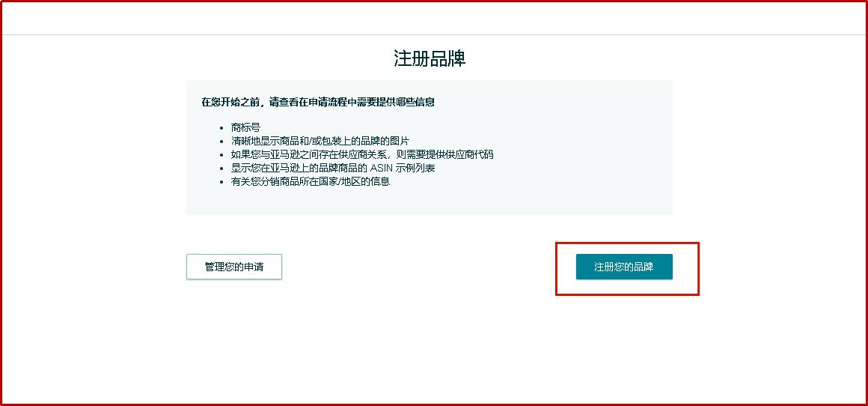Viewport: 868px width, 406px height.
Task: Click the teal 注册您的品牌 button
Action: pyautogui.click(x=624, y=267)
